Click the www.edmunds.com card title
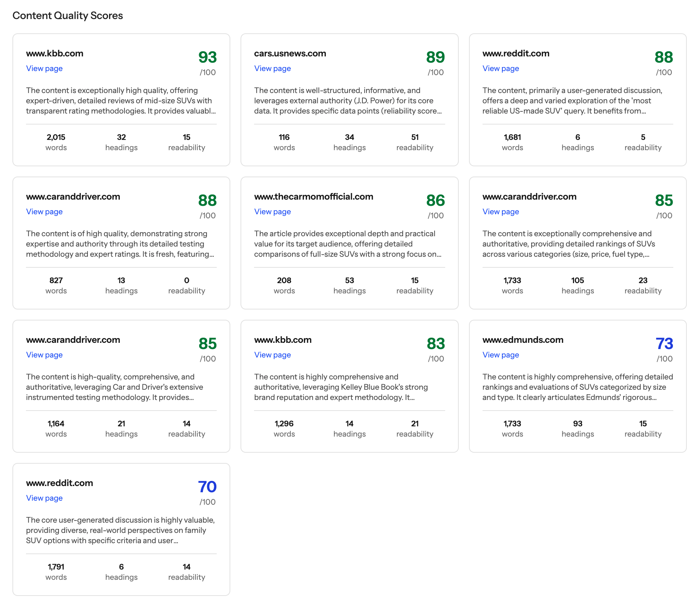700x608 pixels. 522,340
